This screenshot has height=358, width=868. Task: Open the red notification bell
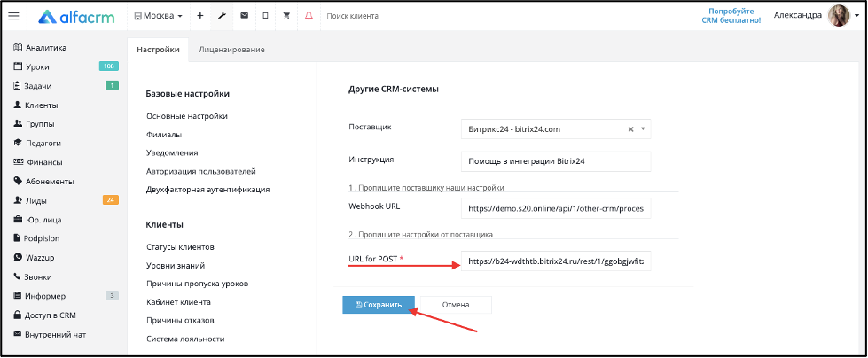pyautogui.click(x=309, y=16)
